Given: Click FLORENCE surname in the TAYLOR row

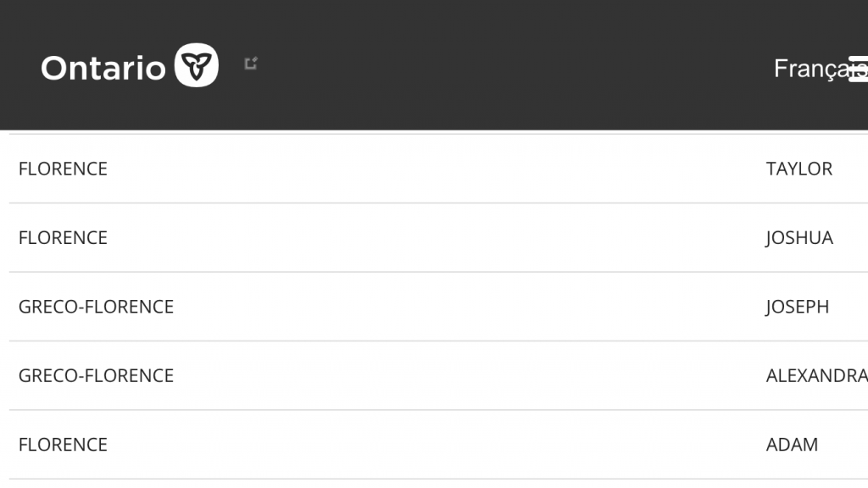Looking at the screenshot, I should tap(63, 169).
